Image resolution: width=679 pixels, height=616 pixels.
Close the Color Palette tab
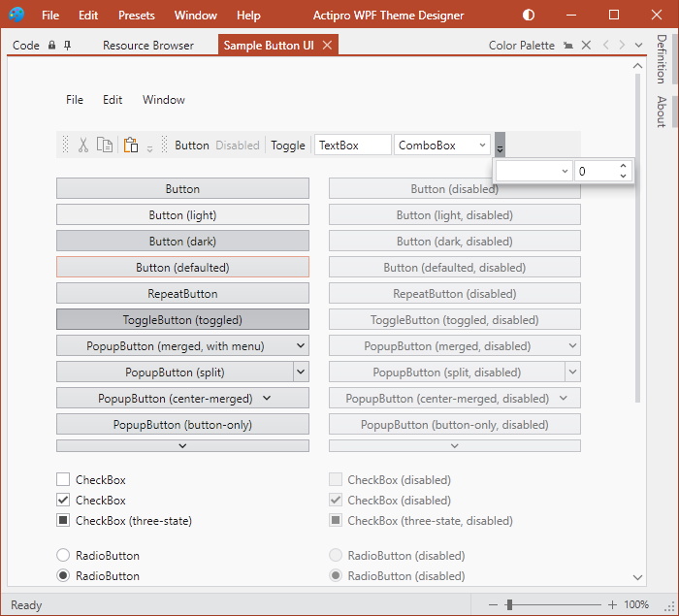point(586,45)
